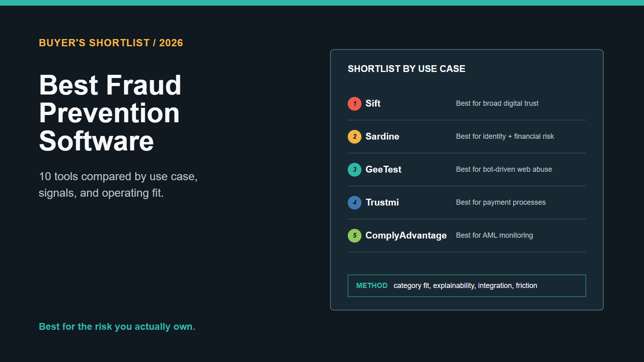Select the Sardine name in the shortlist

[382, 136]
